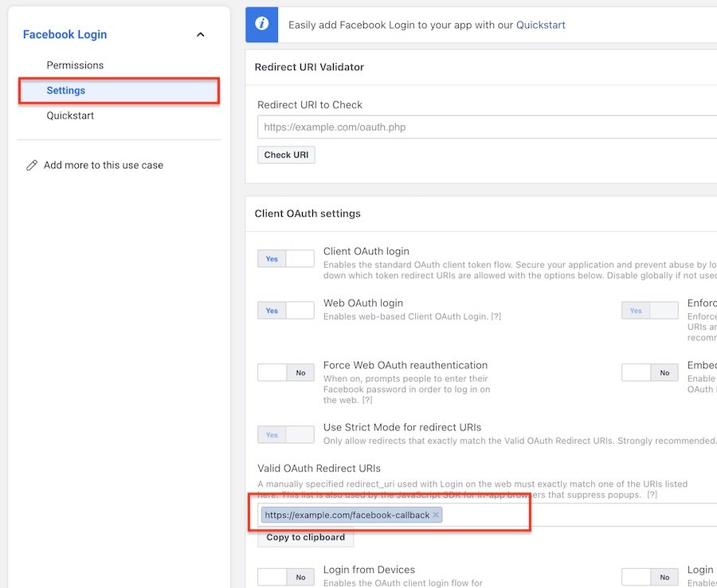Click the pencil icon beside Add more
This screenshot has height=588, width=717.
[x=32, y=165]
